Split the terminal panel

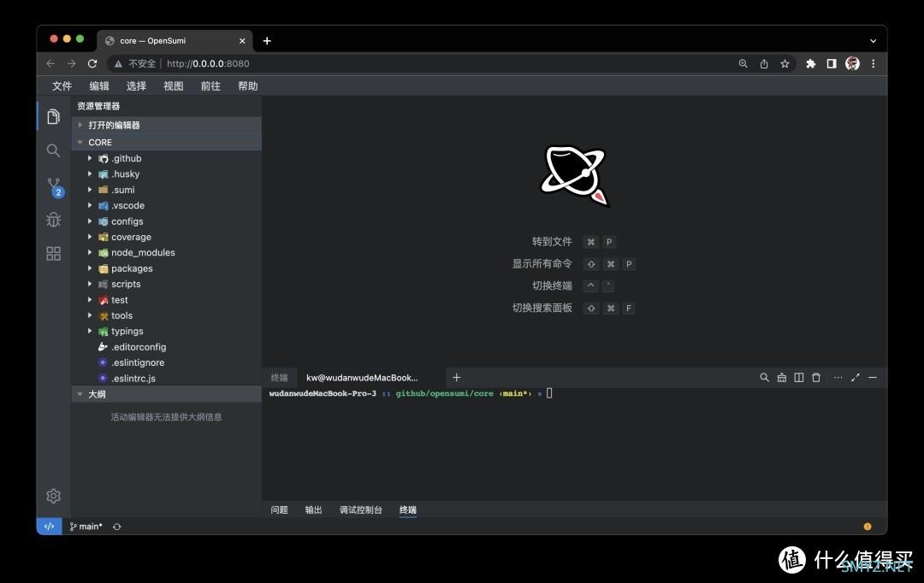click(x=798, y=378)
